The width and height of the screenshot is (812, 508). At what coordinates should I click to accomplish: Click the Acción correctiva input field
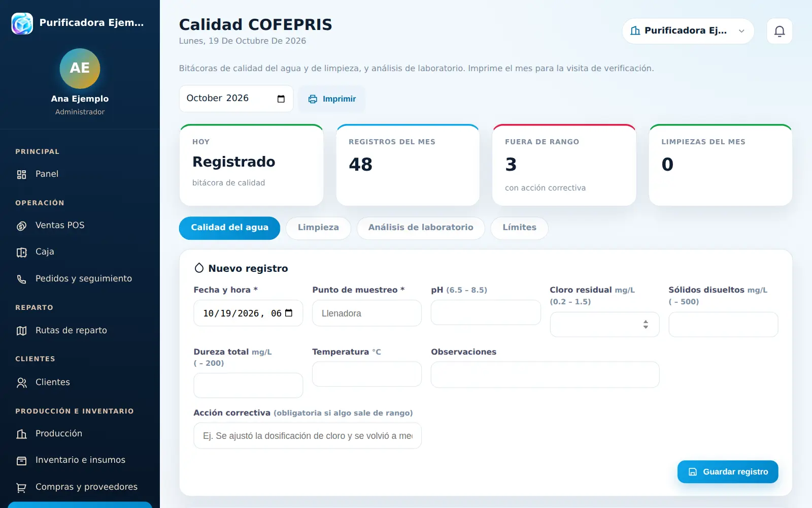point(308,436)
